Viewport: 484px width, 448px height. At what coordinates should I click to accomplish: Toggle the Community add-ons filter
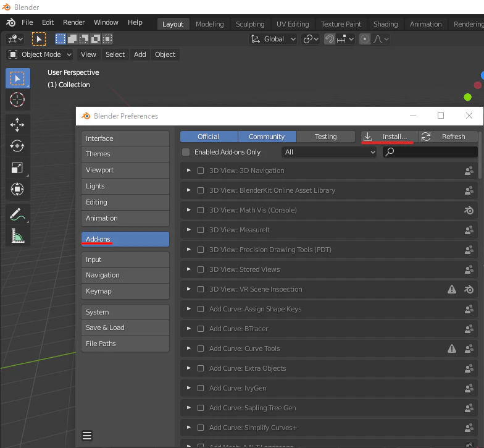267,137
